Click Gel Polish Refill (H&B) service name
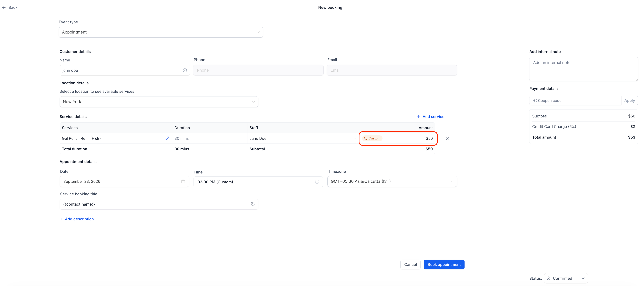This screenshot has height=286, width=644. point(81,138)
